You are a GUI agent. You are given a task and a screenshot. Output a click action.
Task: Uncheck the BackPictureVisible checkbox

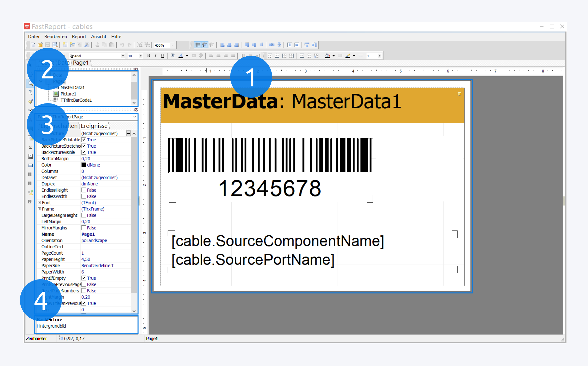click(84, 152)
